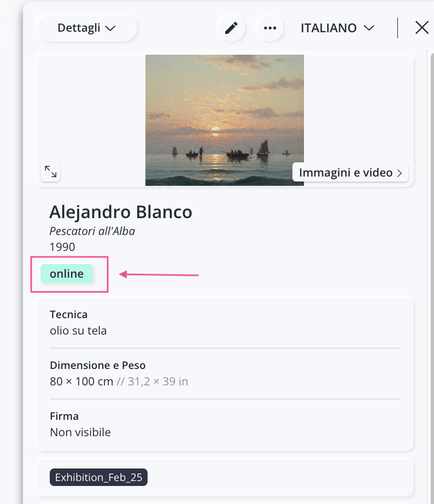Open Immagini e video gallery
Image resolution: width=434 pixels, height=504 pixels.
tap(350, 173)
